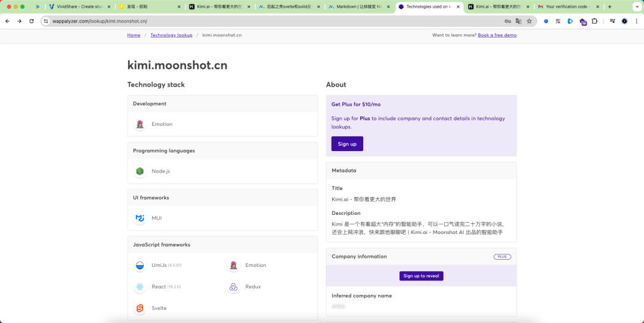644x323 pixels.
Task: Open the Technology lookup breadcrumb link
Action: click(x=171, y=35)
